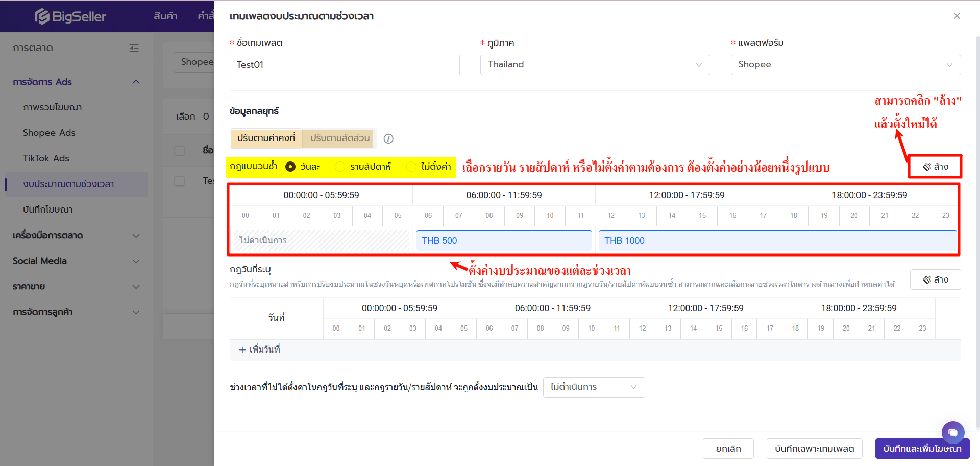Select the weekly recurring rule radio

tap(340, 167)
